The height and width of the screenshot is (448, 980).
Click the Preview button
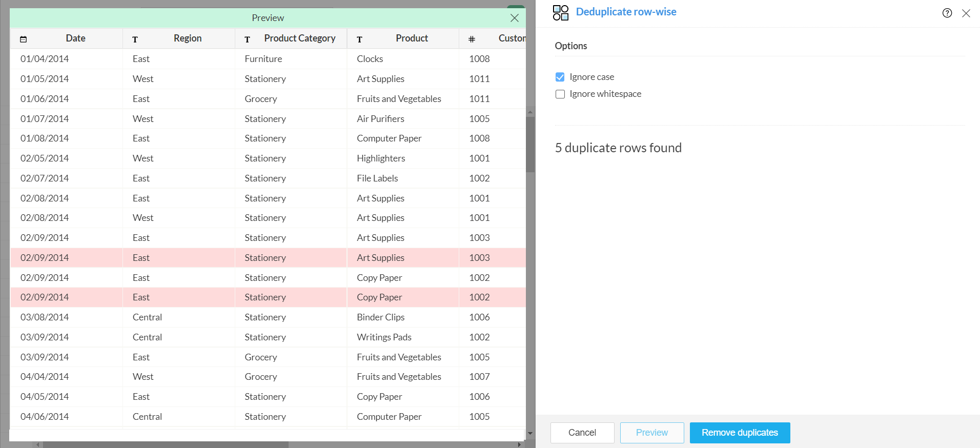(652, 433)
